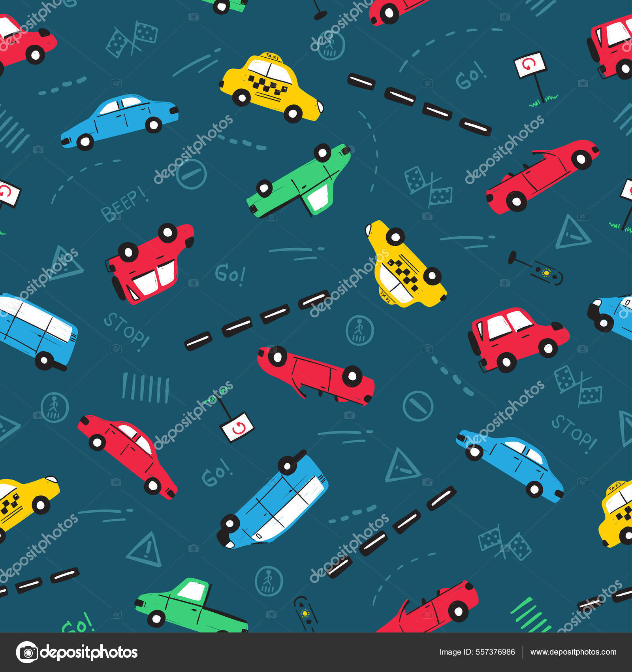The image size is (632, 672).
Task: Click the red convertible on the right side
Action: [x=545, y=174]
